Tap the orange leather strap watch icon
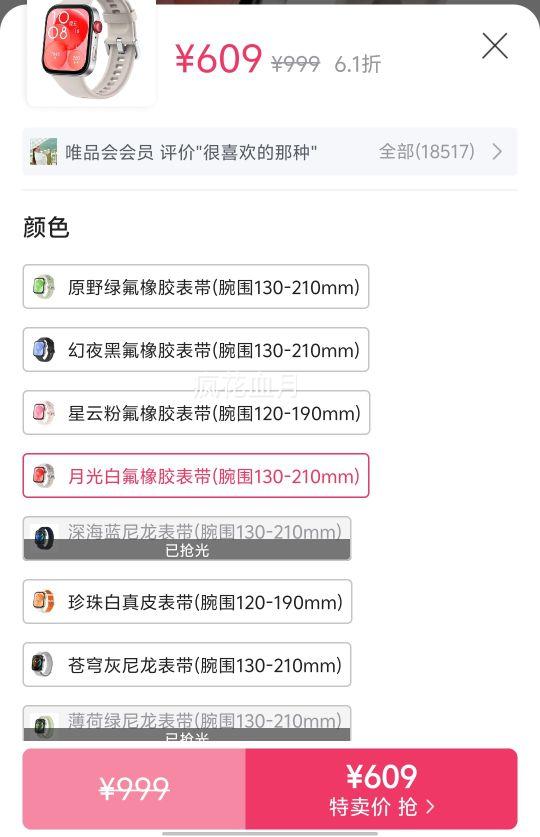540x837 pixels. (43, 602)
